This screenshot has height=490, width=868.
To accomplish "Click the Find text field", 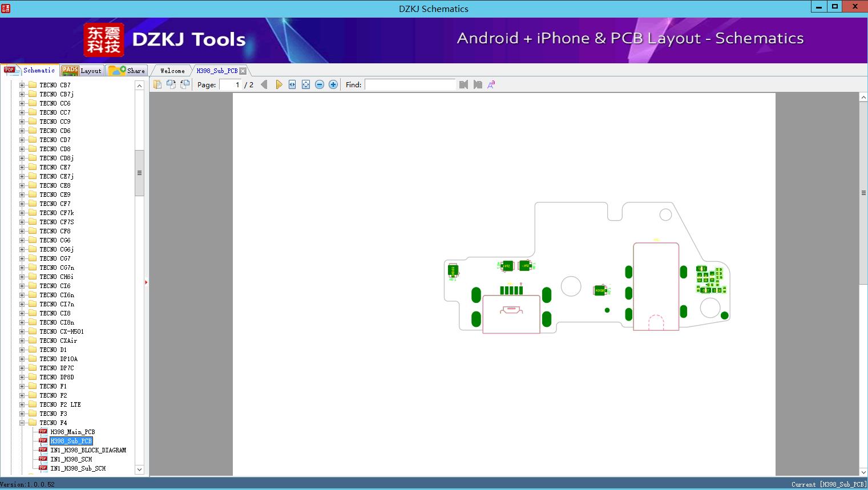I will tap(410, 84).
